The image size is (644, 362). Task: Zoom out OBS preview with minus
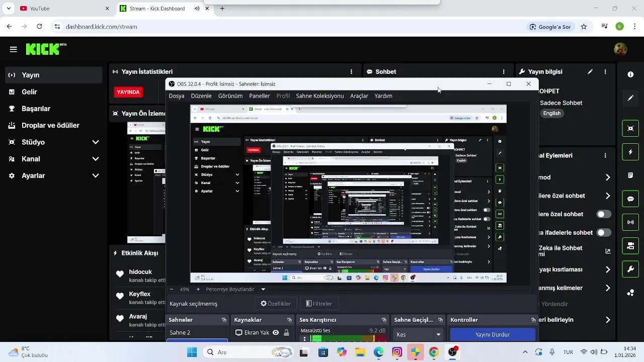[x=171, y=290]
